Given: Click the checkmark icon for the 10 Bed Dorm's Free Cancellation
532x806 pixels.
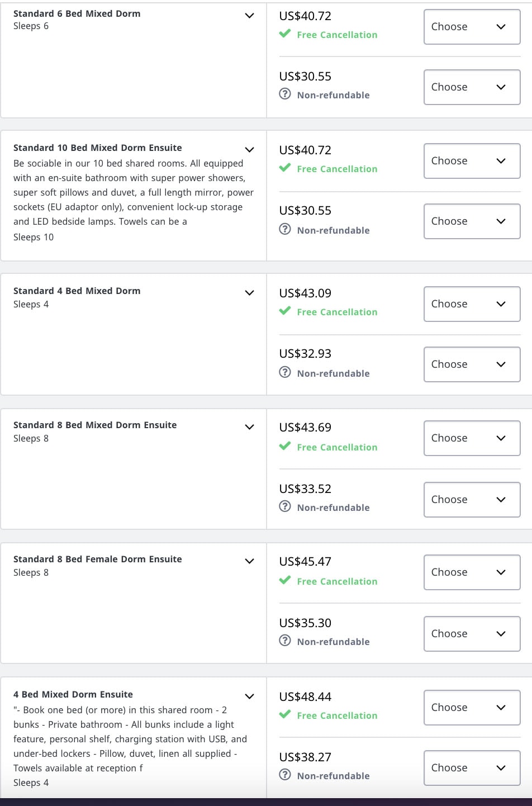Looking at the screenshot, I should point(284,169).
